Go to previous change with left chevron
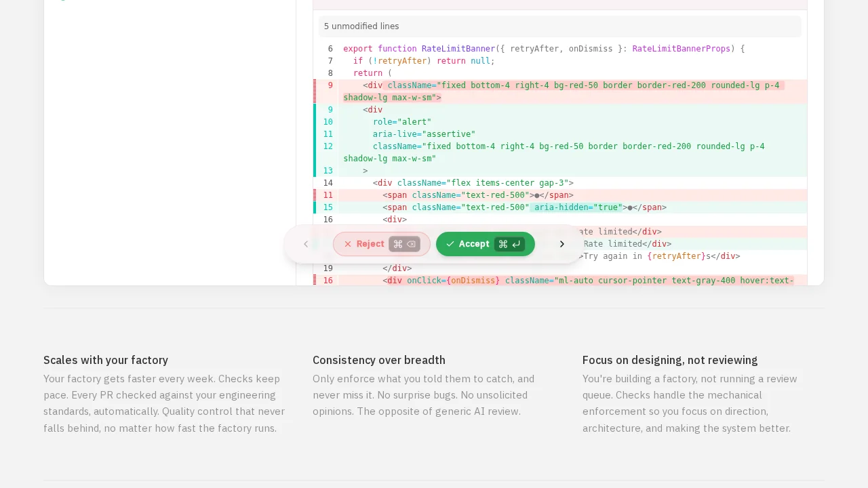This screenshot has width=868, height=488. click(x=306, y=244)
